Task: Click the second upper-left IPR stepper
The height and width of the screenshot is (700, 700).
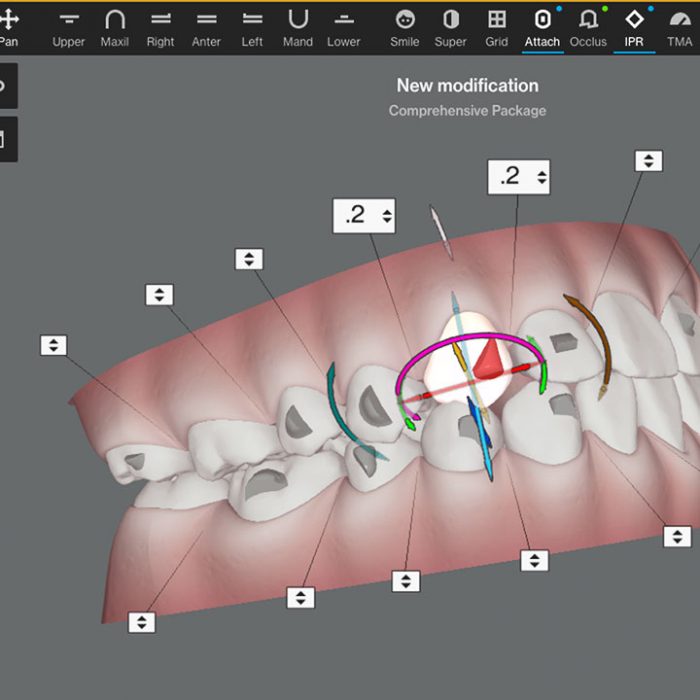Action: [x=159, y=295]
